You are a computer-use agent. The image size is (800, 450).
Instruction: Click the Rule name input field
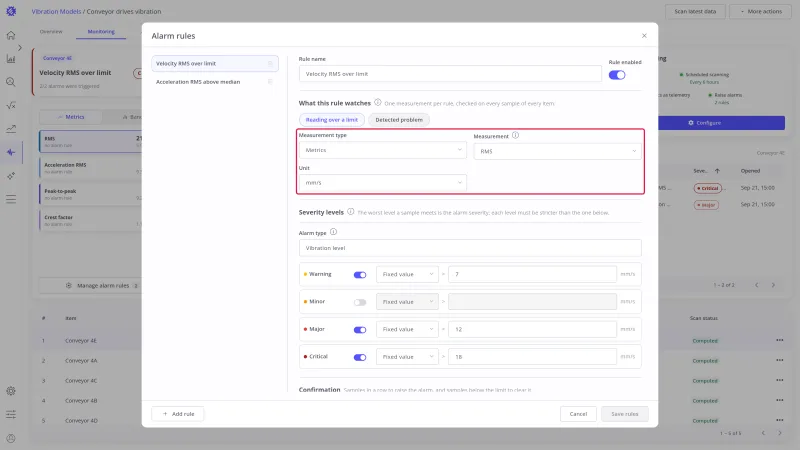point(450,74)
